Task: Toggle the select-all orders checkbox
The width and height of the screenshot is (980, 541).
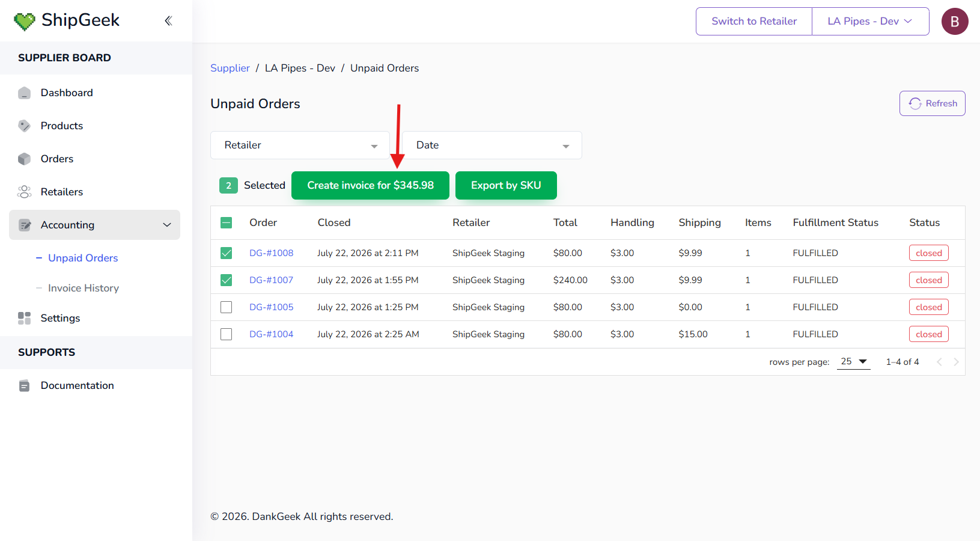Action: 226,222
